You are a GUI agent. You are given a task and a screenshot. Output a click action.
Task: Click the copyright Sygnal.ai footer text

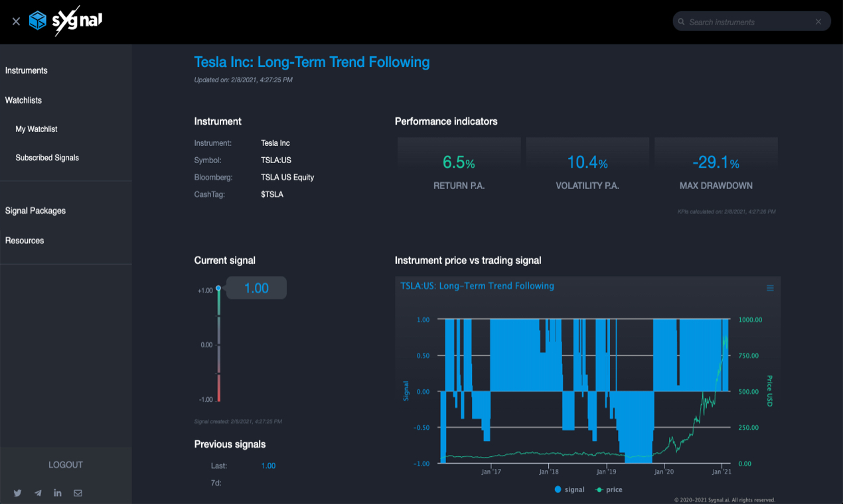click(x=724, y=500)
